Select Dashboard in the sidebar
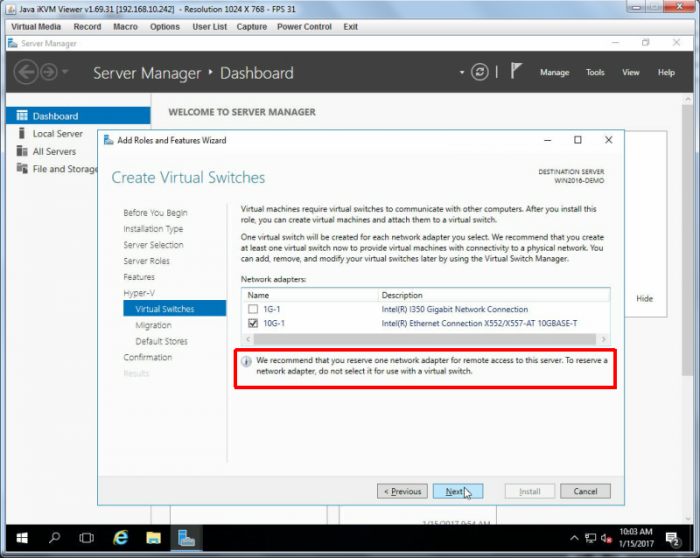 pyautogui.click(x=78, y=116)
